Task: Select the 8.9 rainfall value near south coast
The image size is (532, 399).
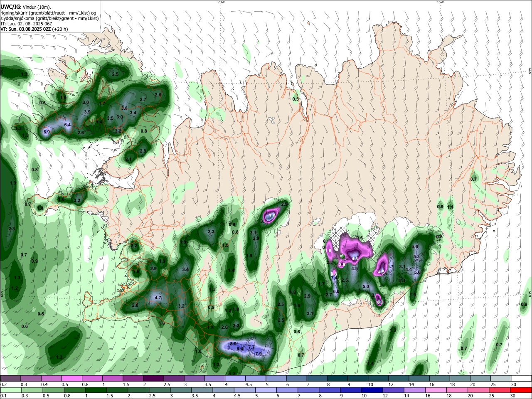Action: pyautogui.click(x=233, y=344)
